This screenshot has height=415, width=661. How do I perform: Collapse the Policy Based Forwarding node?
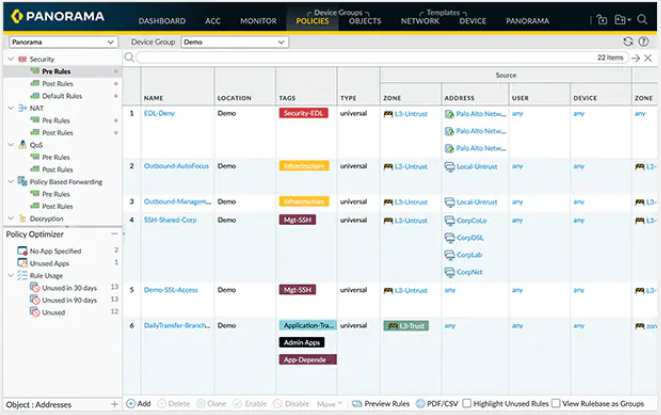[11, 182]
